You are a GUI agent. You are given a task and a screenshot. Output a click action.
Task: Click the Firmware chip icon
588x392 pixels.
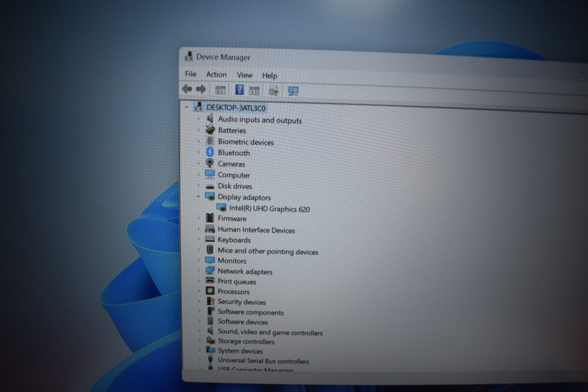coord(210,217)
